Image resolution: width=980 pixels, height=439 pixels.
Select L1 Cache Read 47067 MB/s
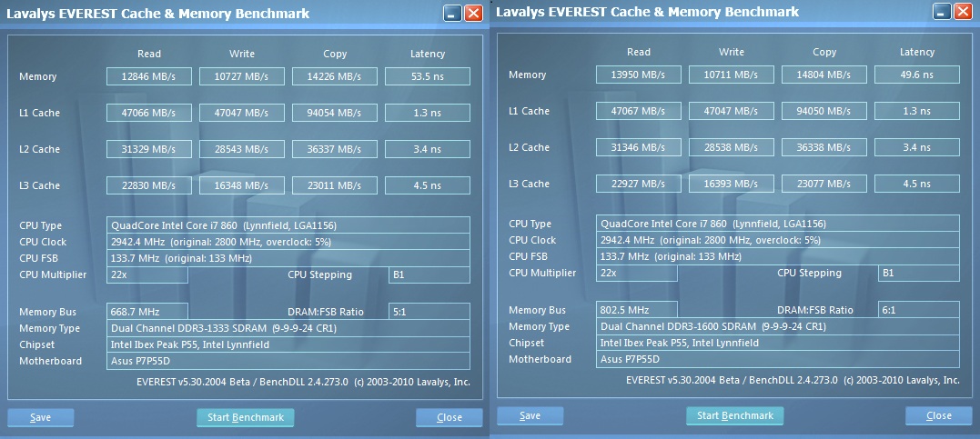pos(638,111)
